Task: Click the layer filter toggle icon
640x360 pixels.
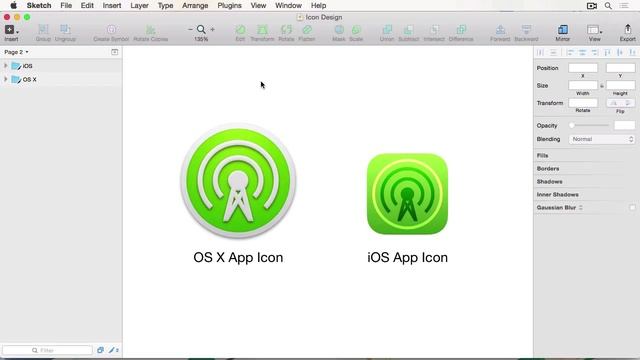Action: coord(100,350)
